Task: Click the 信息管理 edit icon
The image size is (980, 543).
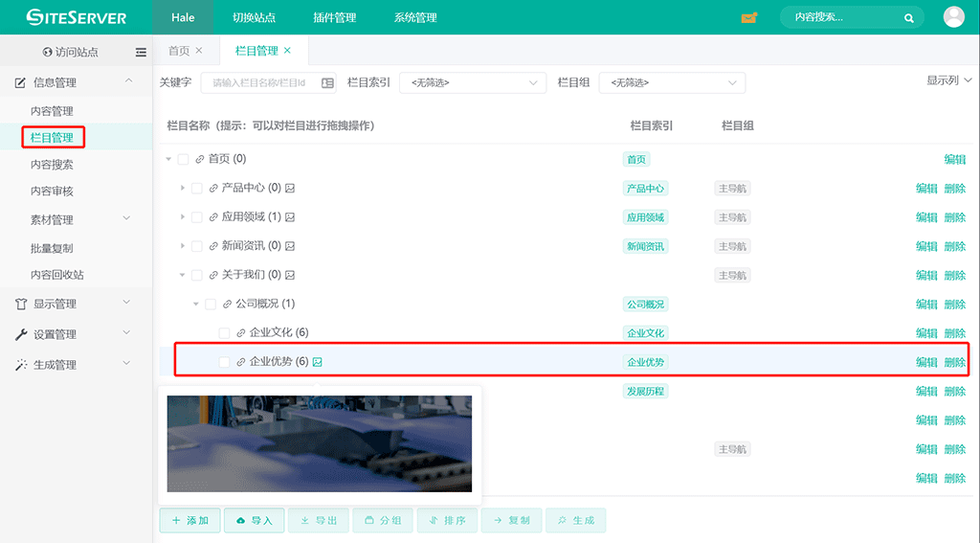Action: coord(20,82)
